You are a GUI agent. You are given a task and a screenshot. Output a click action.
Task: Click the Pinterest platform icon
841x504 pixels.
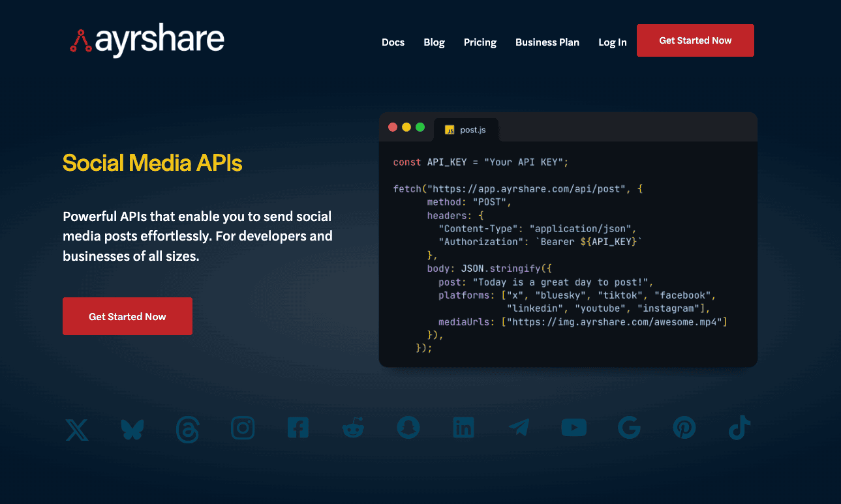coord(684,428)
